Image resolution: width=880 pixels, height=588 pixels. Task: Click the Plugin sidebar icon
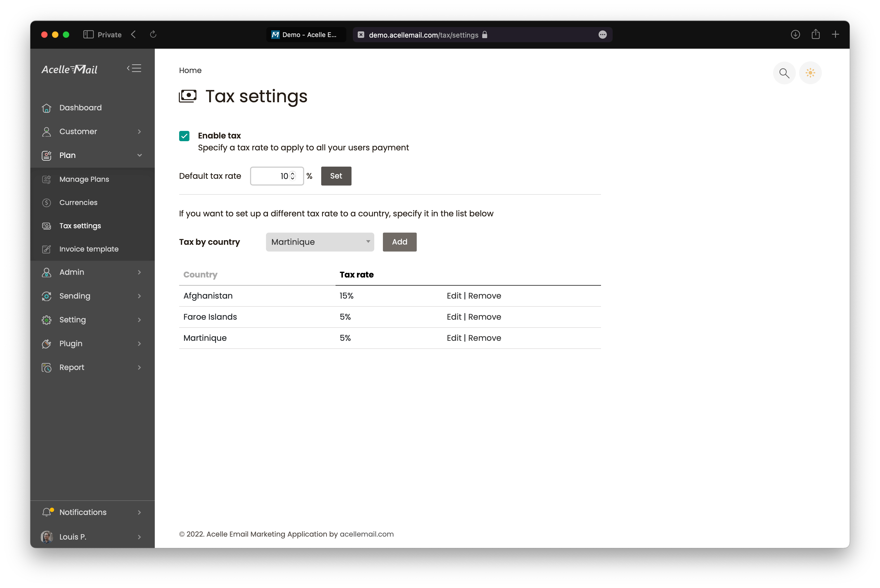(47, 343)
